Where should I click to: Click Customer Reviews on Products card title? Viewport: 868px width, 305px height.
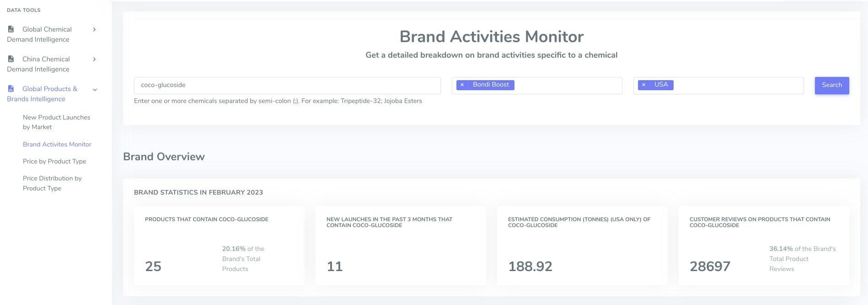point(760,222)
